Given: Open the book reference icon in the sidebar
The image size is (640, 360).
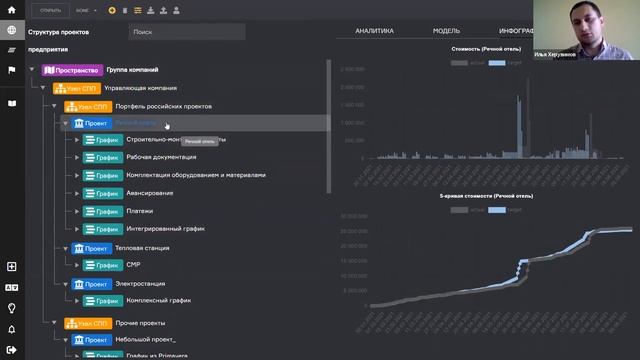Looking at the screenshot, I should point(12,103).
